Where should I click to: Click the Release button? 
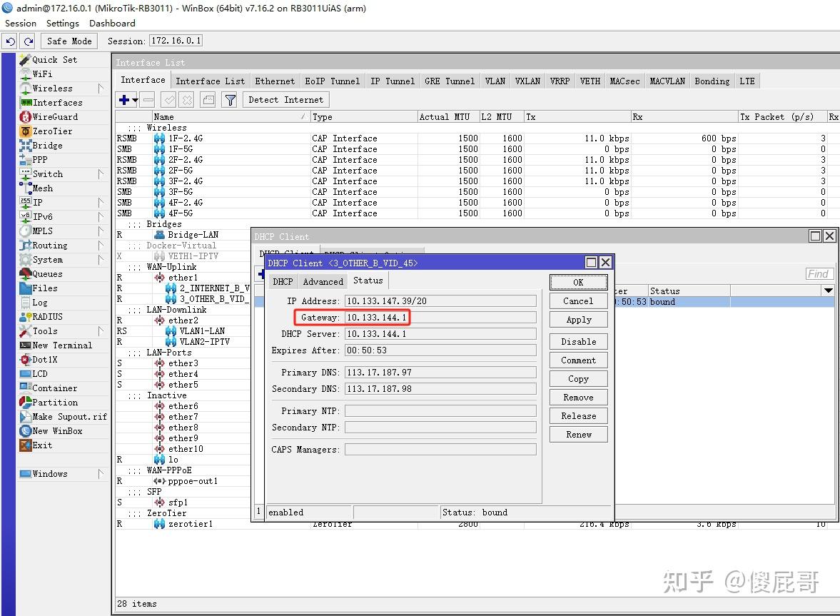click(x=579, y=415)
